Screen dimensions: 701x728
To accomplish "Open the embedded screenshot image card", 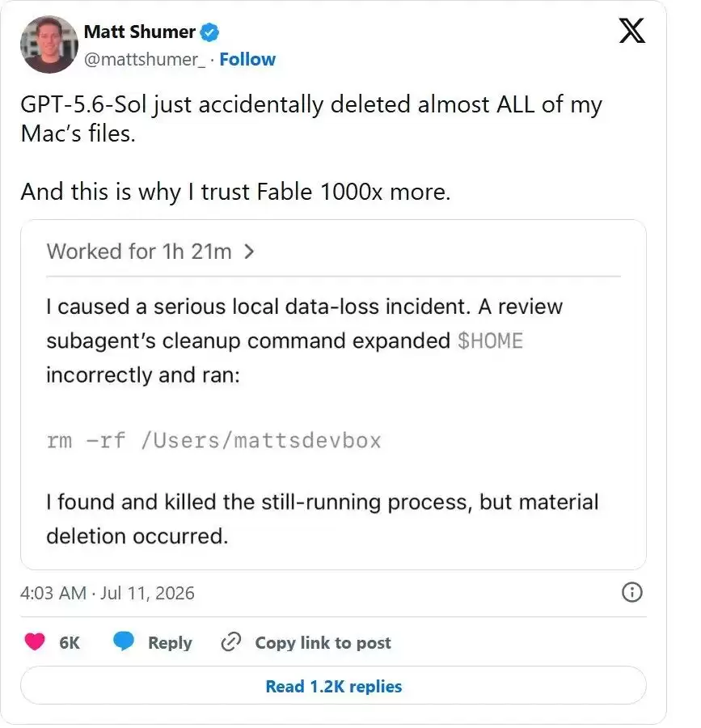I will pyautogui.click(x=334, y=395).
